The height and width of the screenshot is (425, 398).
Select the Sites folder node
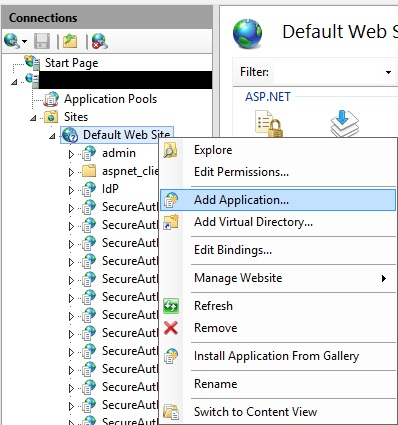(76, 117)
